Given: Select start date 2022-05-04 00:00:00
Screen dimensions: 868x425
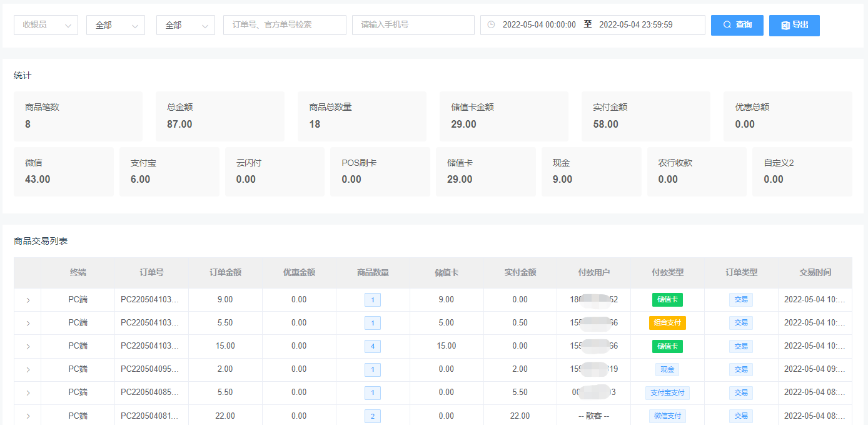Looking at the screenshot, I should tap(539, 25).
